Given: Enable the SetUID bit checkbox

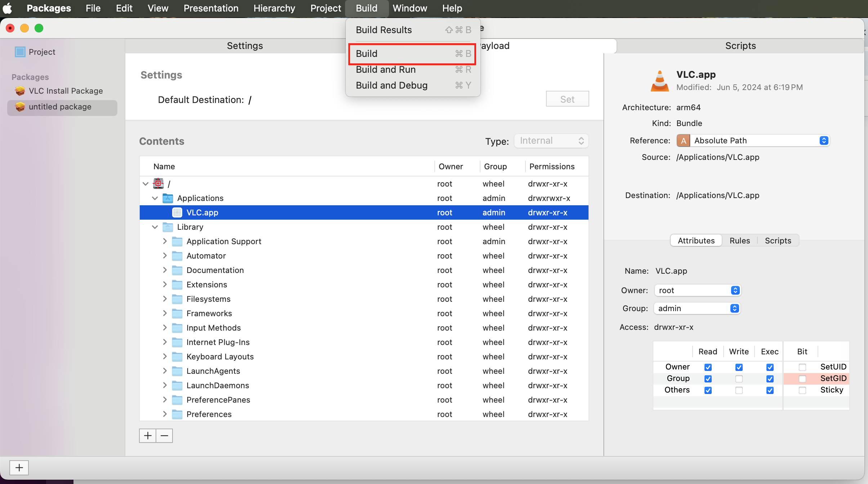Looking at the screenshot, I should pos(802,367).
